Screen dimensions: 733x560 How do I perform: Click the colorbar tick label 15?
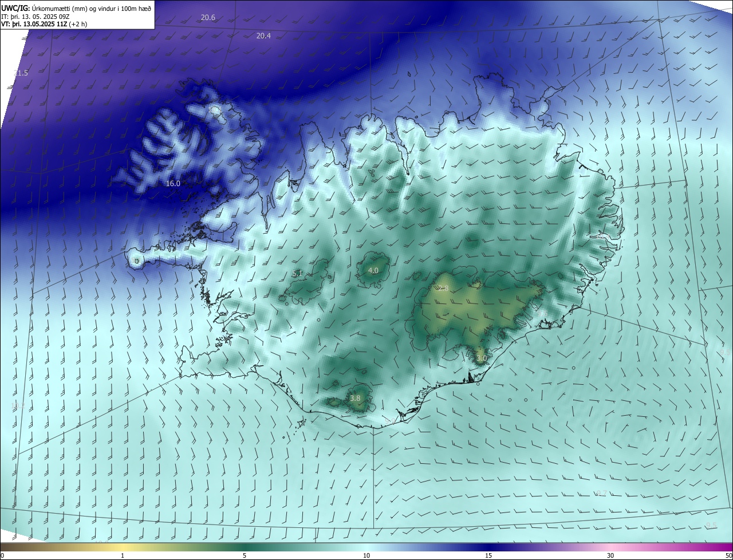[x=488, y=555]
